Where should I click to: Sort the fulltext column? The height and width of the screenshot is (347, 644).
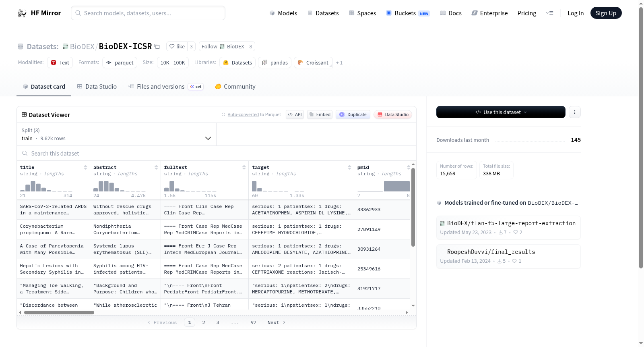(244, 167)
